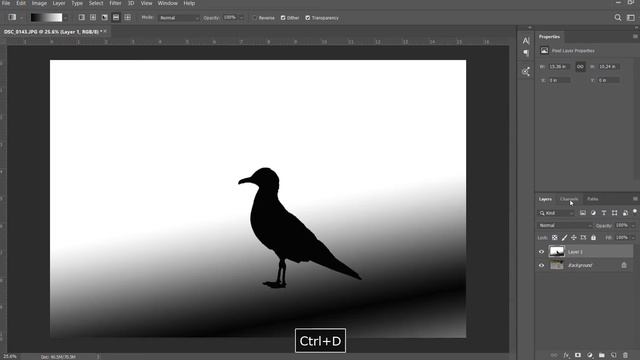The image size is (640, 360).
Task: Filter layers by adjustment layers
Action: click(x=593, y=213)
